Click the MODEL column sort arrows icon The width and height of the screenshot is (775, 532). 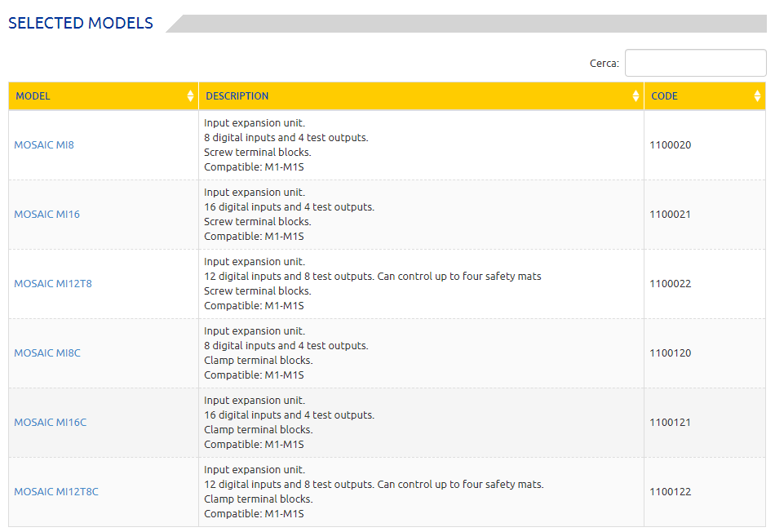190,96
